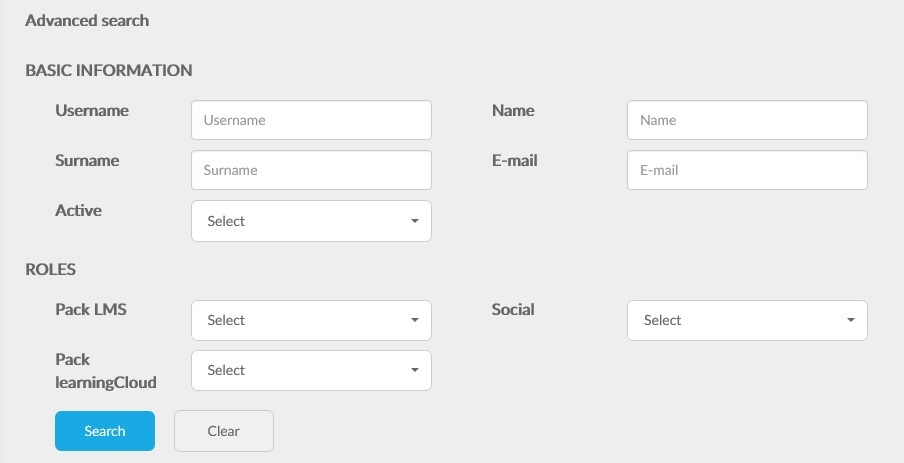
Task: Click the Social label text
Action: point(513,310)
